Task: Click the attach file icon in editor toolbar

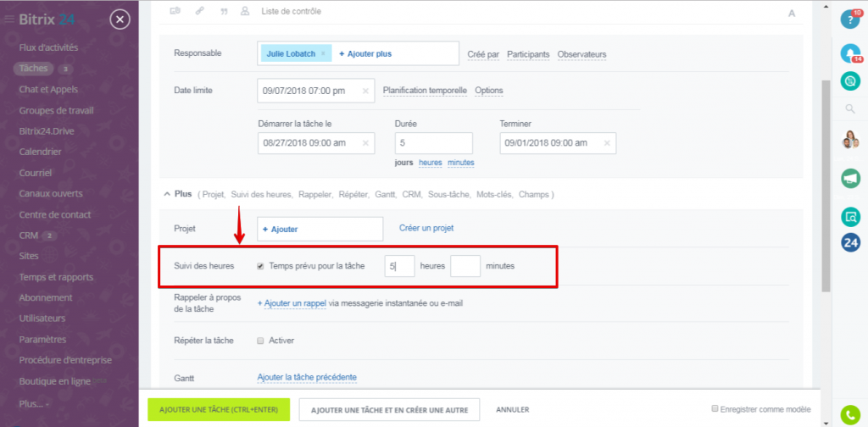Action: [175, 10]
